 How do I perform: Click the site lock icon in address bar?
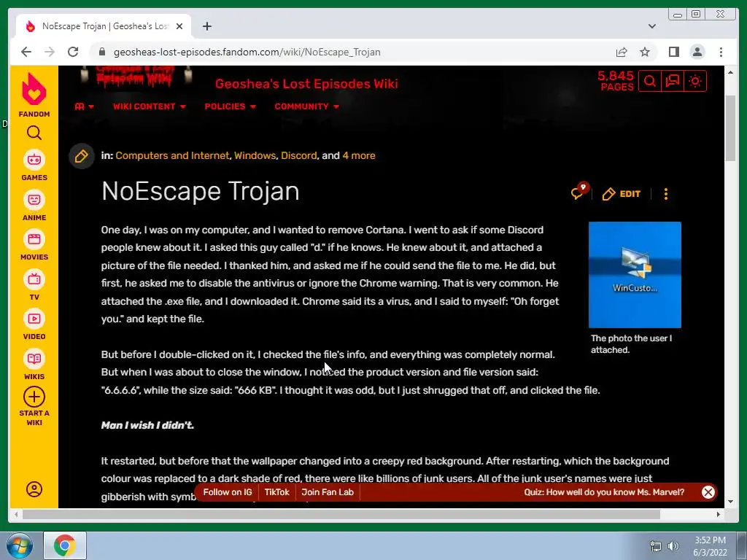pos(101,52)
